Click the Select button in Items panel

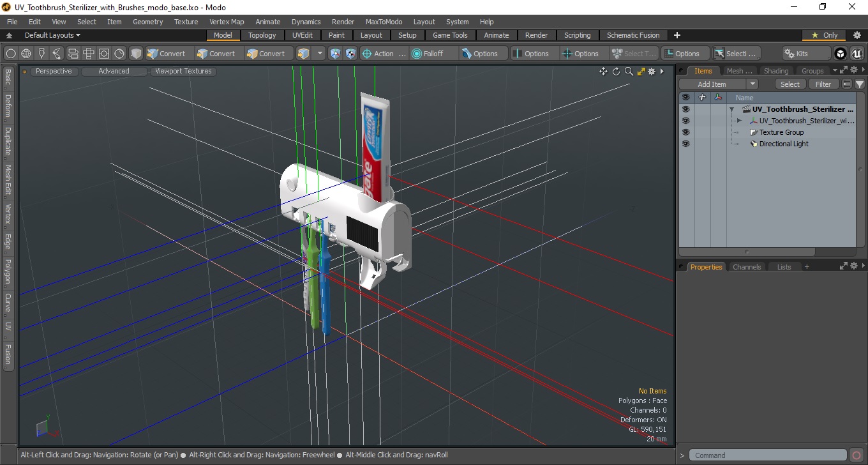(790, 84)
